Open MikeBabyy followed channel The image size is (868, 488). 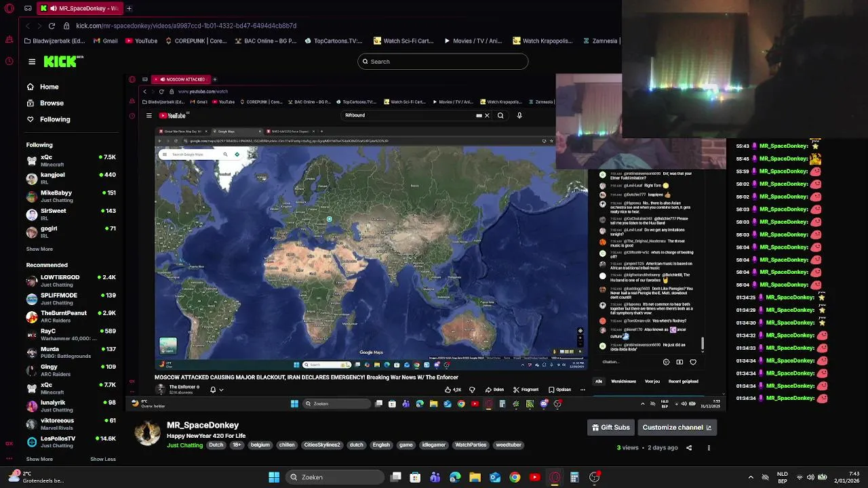tap(71, 196)
